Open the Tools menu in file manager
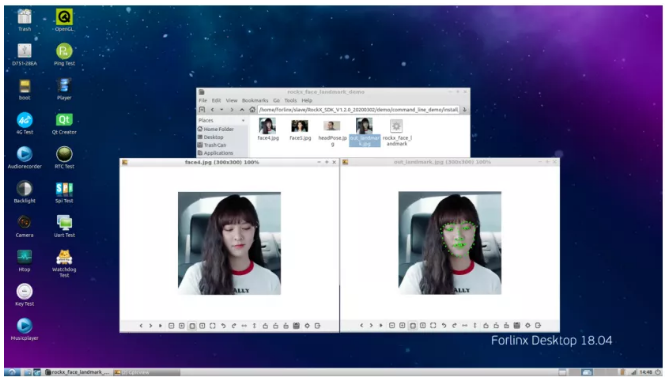The height and width of the screenshot is (380, 669). tap(291, 101)
